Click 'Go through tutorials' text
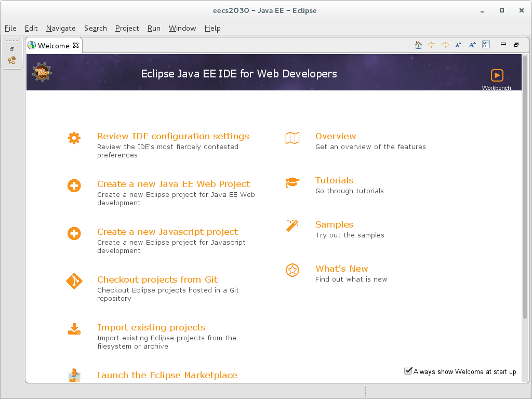The image size is (532, 399). (x=350, y=191)
